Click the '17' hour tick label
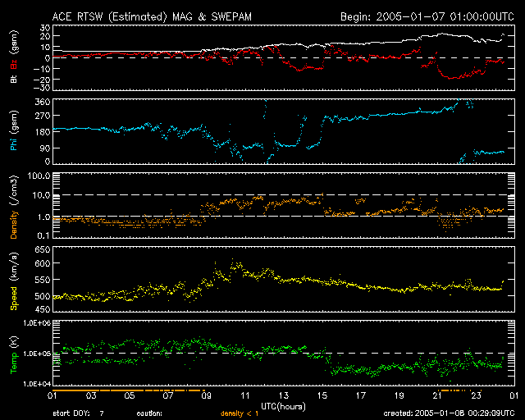This screenshot has width=525, height=420. coord(360,396)
